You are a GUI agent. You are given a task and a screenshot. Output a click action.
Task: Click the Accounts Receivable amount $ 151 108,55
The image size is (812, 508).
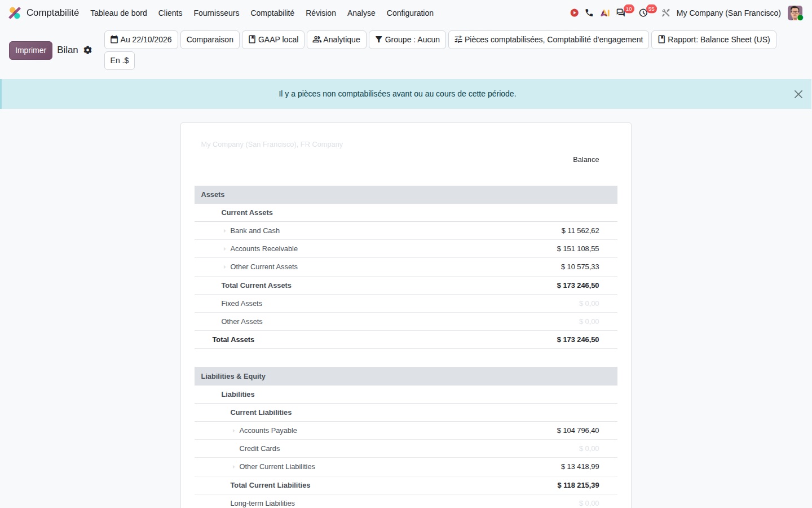tap(578, 249)
